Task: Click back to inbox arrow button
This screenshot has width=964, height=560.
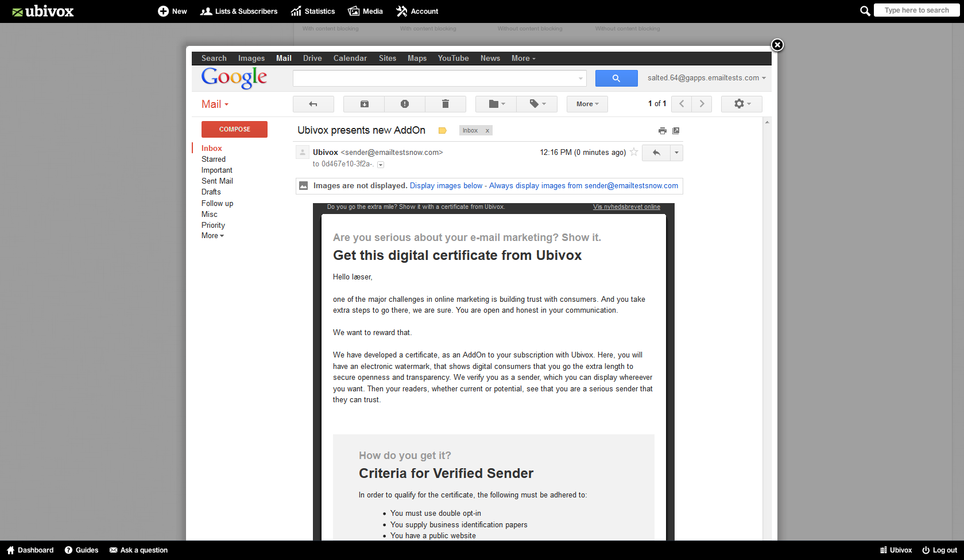Action: [x=313, y=104]
